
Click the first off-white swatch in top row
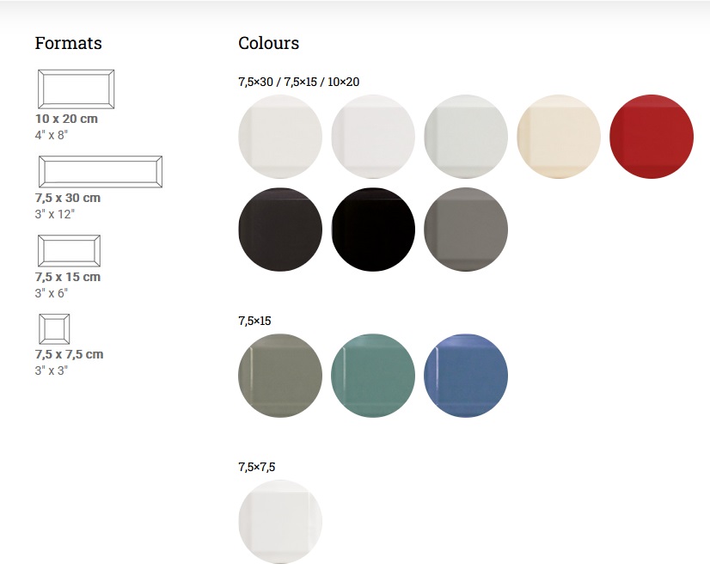click(280, 137)
